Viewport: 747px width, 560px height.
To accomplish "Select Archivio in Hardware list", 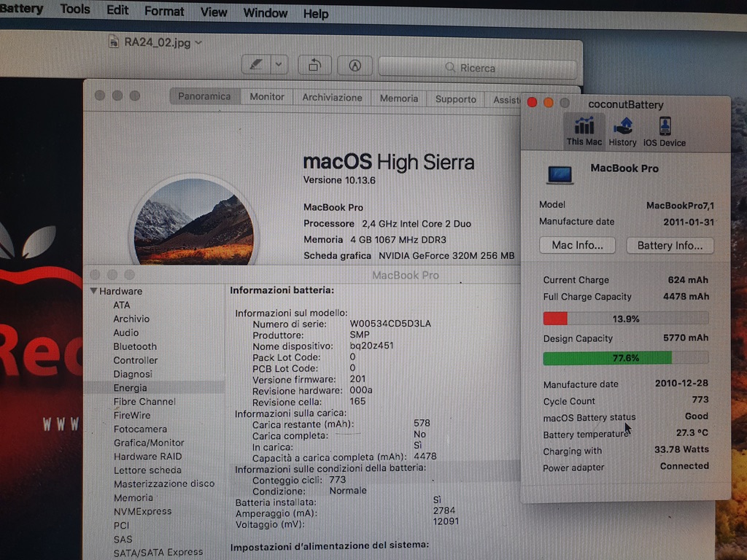I will [131, 319].
